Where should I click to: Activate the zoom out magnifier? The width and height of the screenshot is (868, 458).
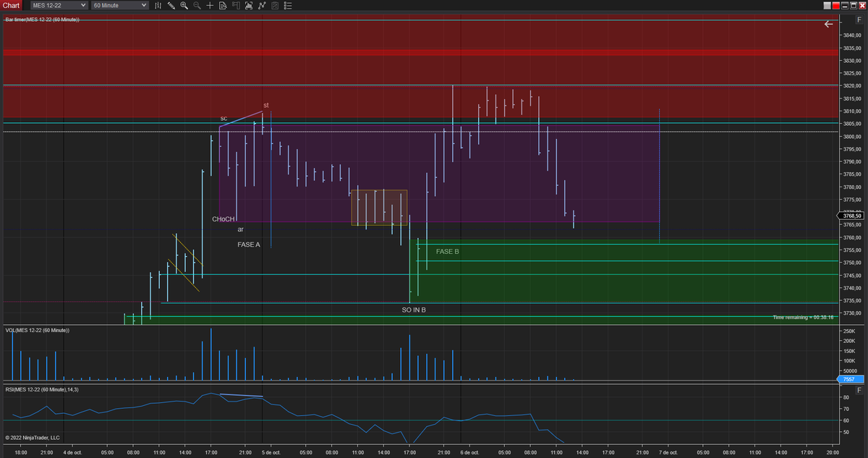[197, 5]
